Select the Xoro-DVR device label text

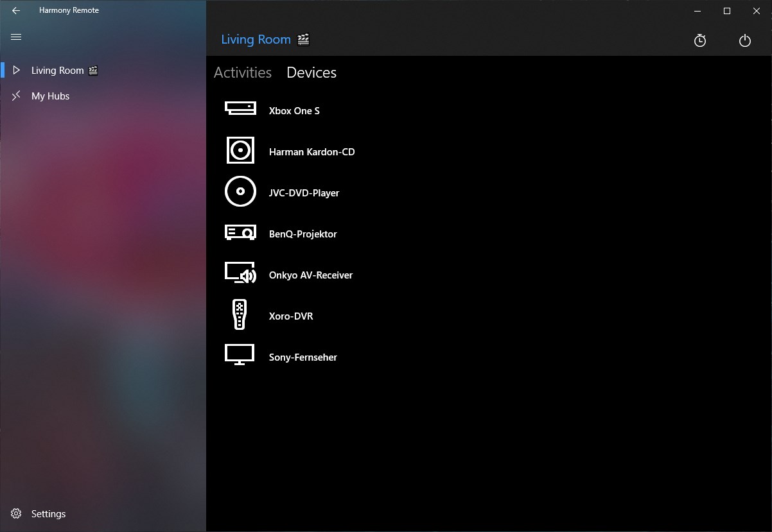[x=291, y=316]
